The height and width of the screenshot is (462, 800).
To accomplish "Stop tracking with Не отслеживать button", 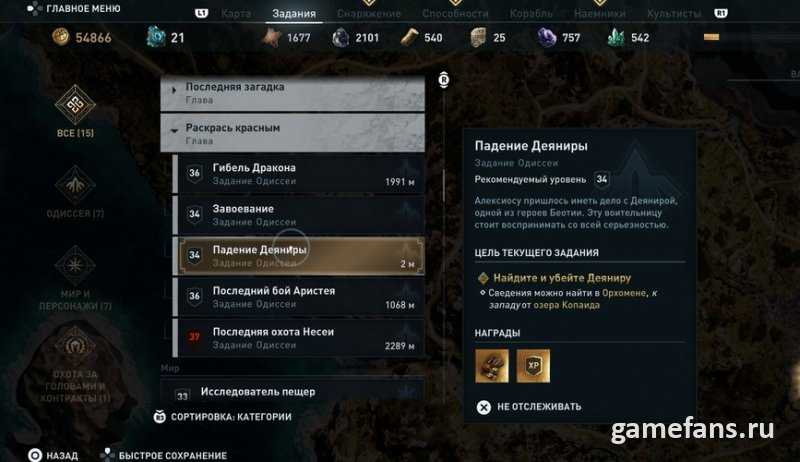I will 529,406.
